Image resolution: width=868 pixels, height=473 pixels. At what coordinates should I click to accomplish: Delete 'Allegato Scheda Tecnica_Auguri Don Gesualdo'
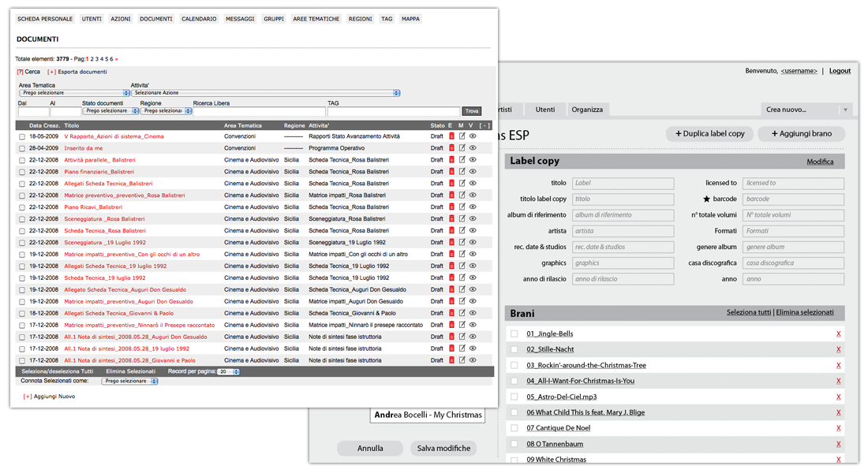[x=451, y=290]
